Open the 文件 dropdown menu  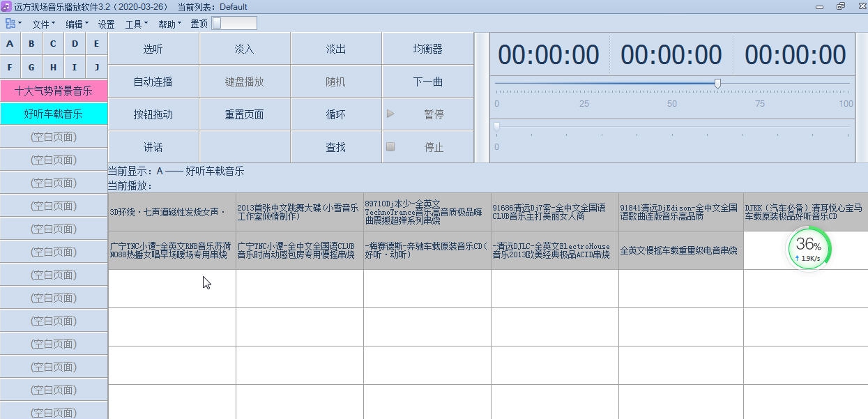[x=43, y=23]
